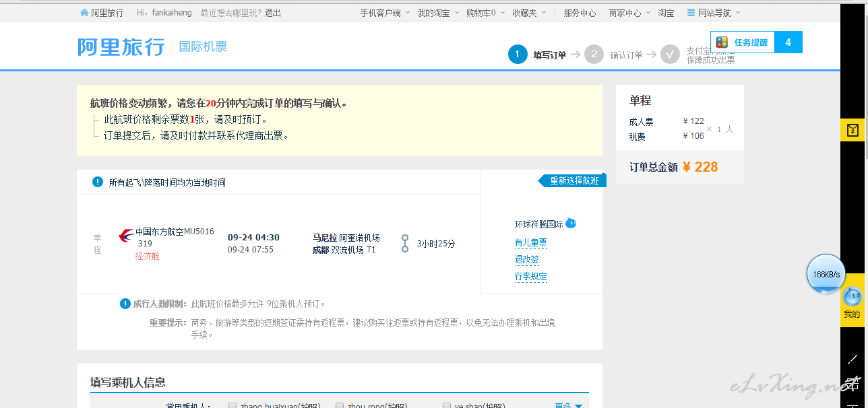Click the 任务提醒 count badge showing 4

[x=788, y=42]
